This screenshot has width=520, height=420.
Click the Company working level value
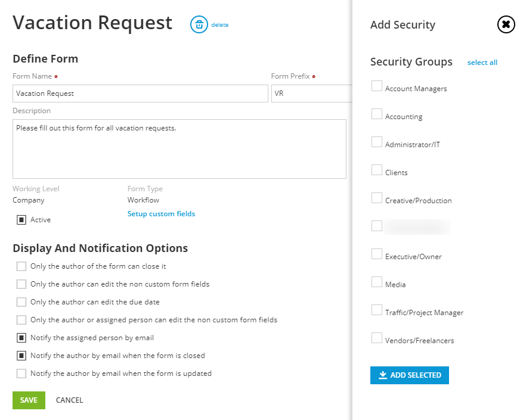pos(29,200)
